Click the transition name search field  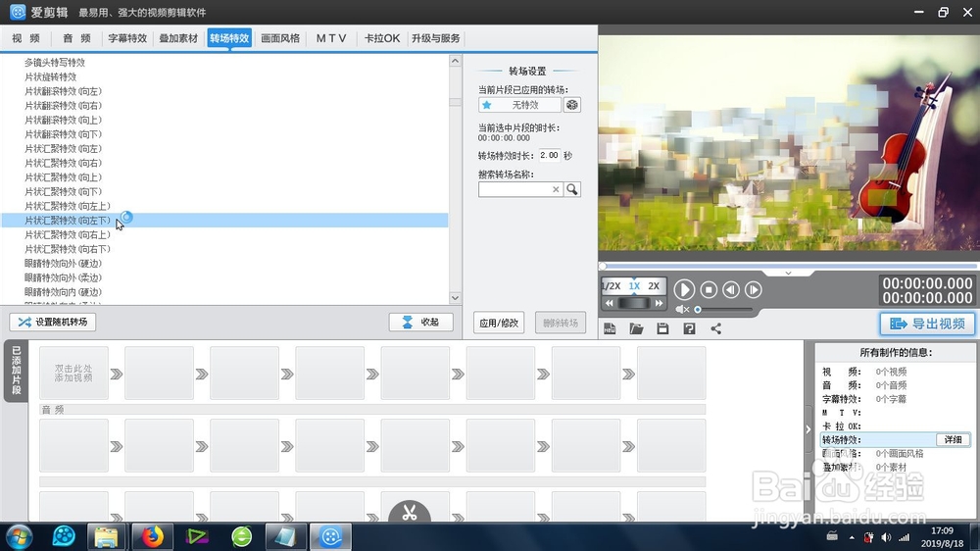[x=515, y=189]
